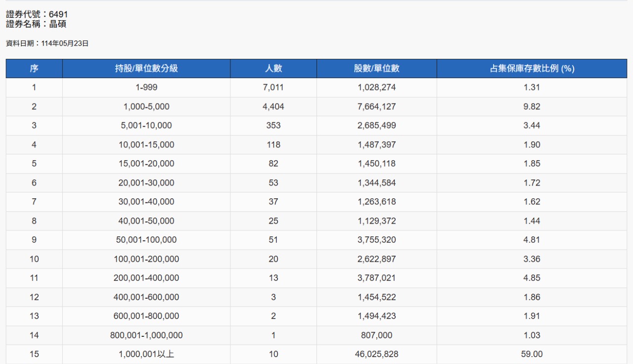
Task: Select the 807,000 shares cell
Action: [376, 335]
